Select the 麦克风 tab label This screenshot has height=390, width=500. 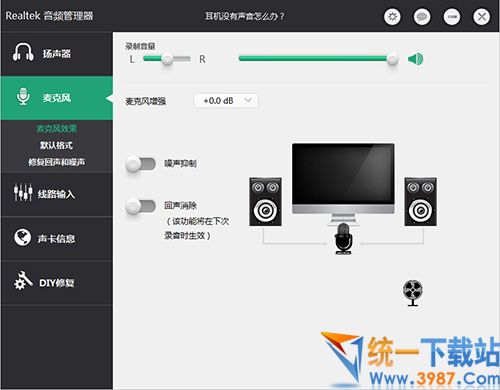(x=57, y=98)
